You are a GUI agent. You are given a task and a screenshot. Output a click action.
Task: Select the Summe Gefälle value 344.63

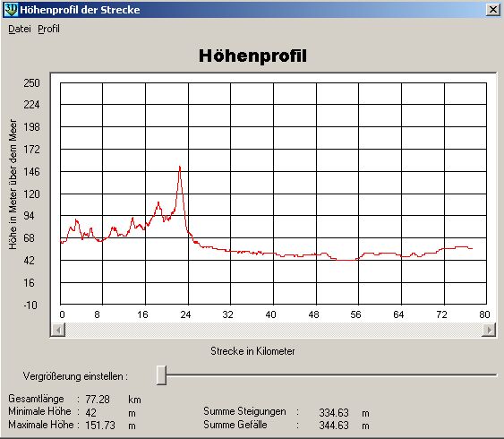[x=334, y=426]
